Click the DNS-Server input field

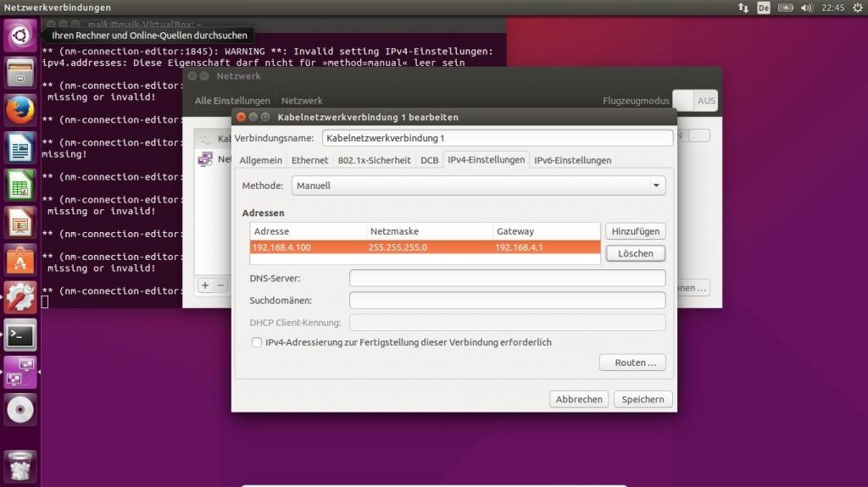pyautogui.click(x=507, y=278)
